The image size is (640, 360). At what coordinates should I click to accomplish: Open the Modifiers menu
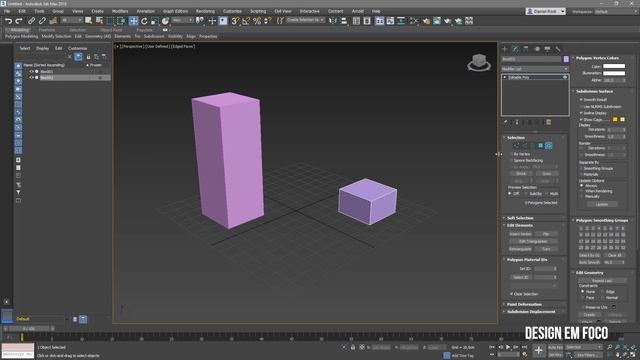[120, 11]
